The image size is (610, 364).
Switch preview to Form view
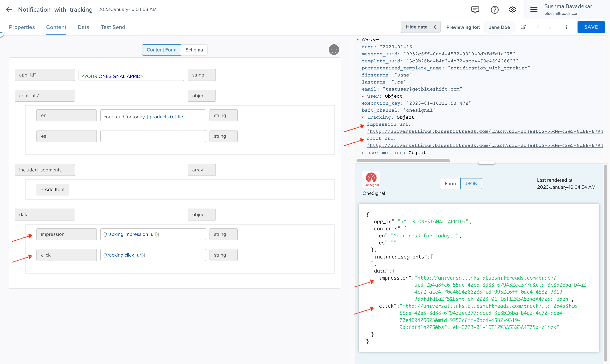pyautogui.click(x=450, y=184)
